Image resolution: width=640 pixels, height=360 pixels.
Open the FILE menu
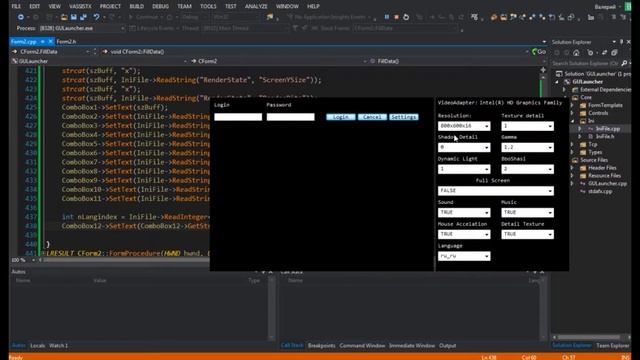(x=16, y=6)
